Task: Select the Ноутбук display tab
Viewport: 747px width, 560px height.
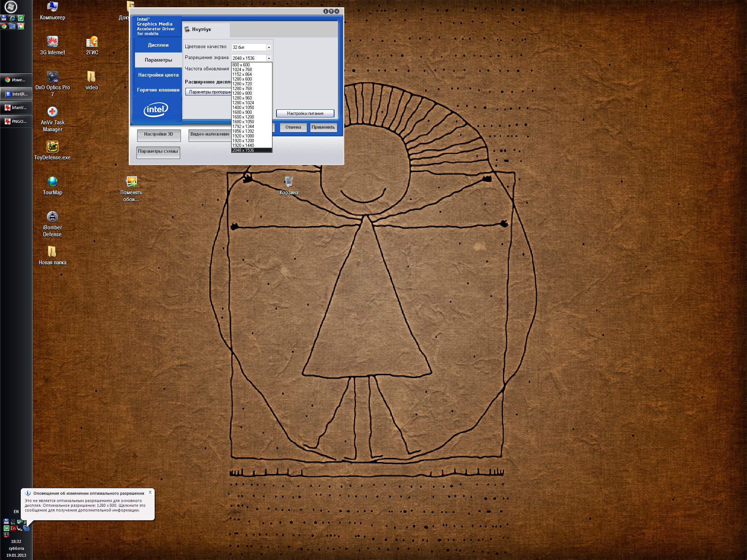Action: (206, 30)
